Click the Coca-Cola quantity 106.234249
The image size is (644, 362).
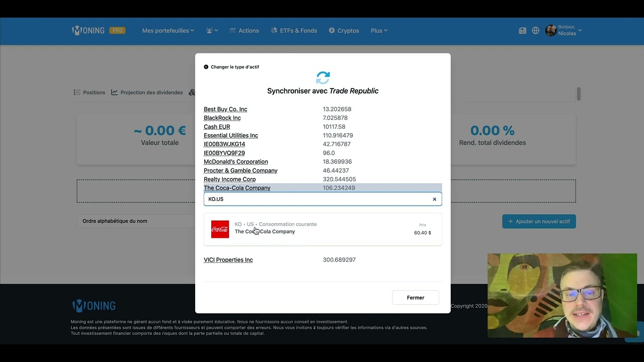pos(339,188)
